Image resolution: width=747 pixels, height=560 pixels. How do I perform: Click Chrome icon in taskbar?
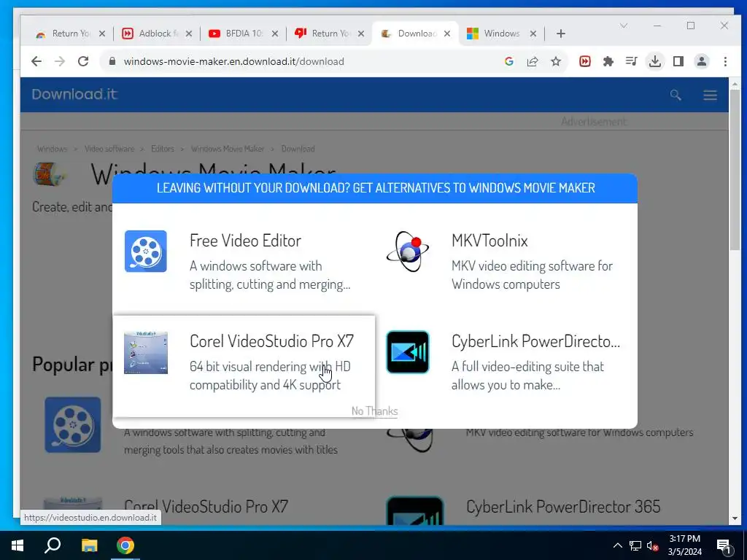125,545
